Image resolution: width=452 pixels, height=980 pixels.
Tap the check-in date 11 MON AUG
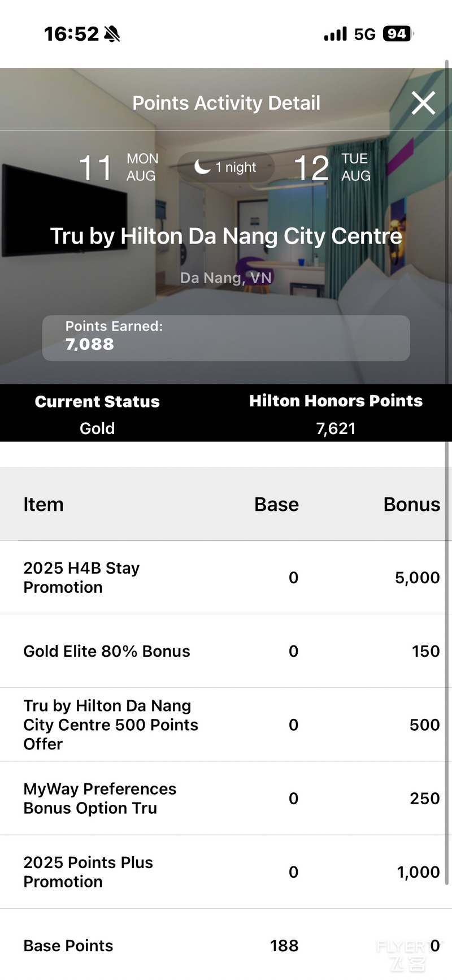coord(119,167)
